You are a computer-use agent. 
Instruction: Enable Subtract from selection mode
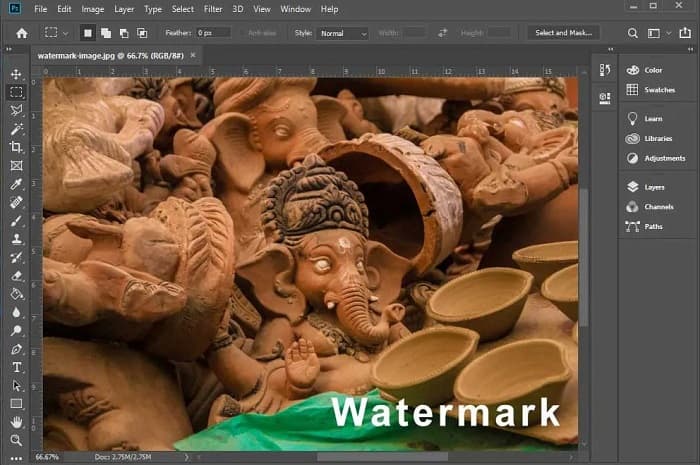(123, 33)
